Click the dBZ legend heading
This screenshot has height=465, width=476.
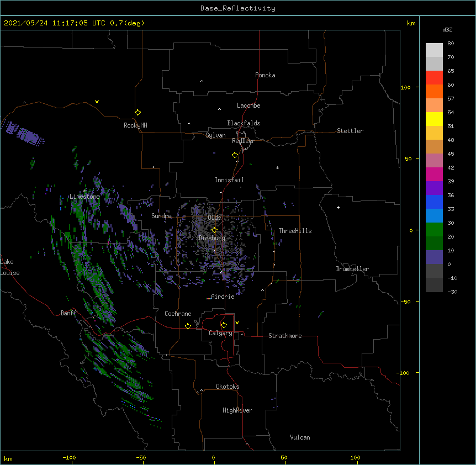pyautogui.click(x=447, y=29)
